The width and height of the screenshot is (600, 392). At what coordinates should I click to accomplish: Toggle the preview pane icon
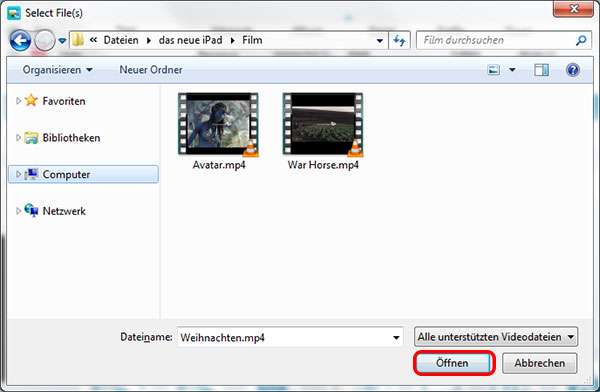(x=541, y=70)
